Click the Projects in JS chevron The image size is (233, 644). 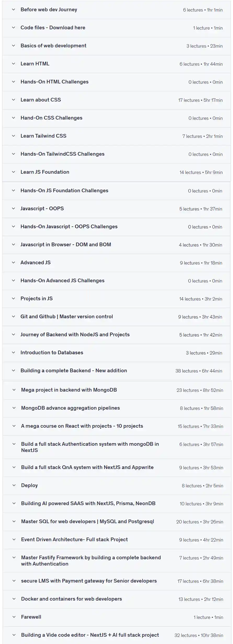14,298
